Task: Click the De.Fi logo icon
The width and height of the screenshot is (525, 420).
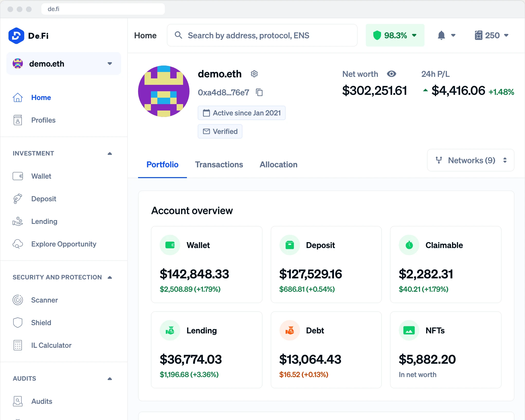Action: pyautogui.click(x=16, y=36)
